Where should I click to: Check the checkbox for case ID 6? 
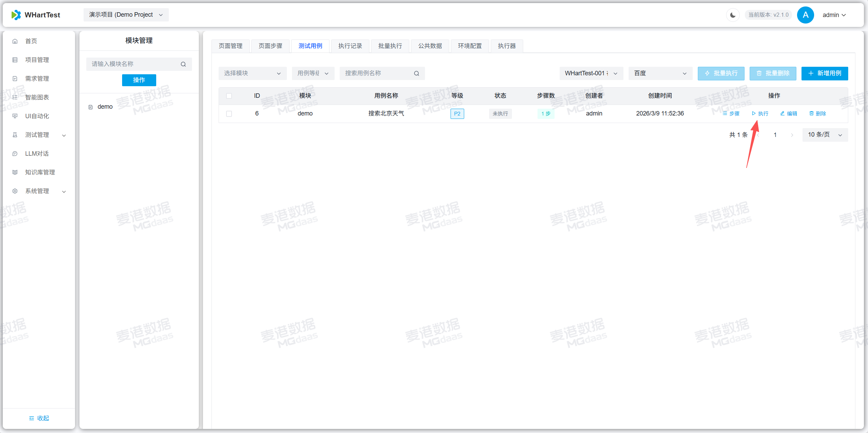pos(229,113)
